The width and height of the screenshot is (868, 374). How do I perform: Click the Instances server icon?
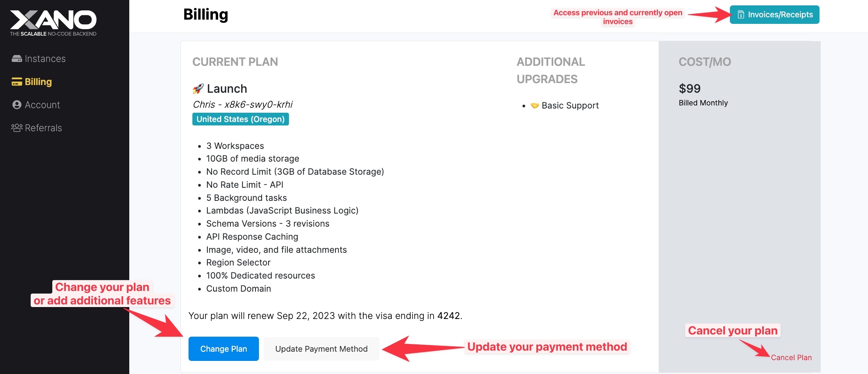[17, 58]
